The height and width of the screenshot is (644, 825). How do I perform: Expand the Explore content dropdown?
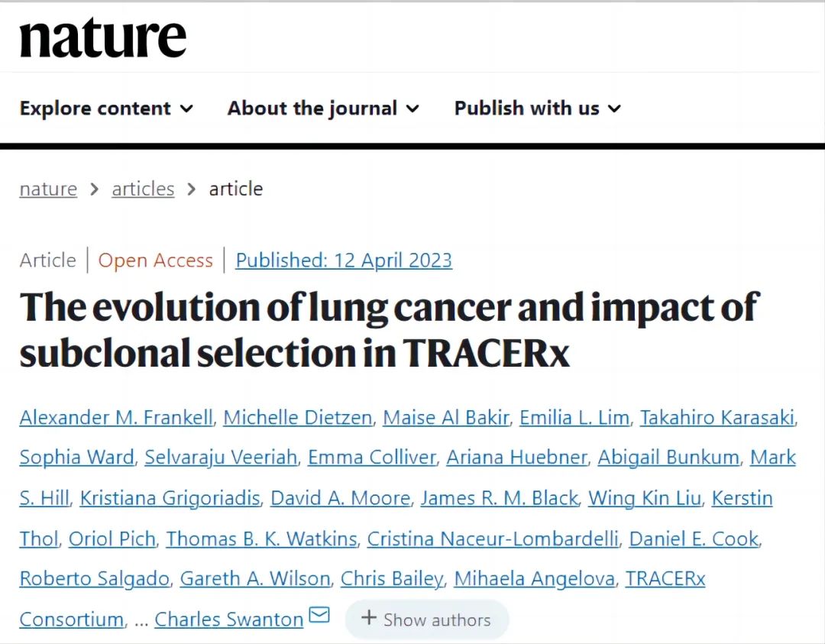coord(106,108)
